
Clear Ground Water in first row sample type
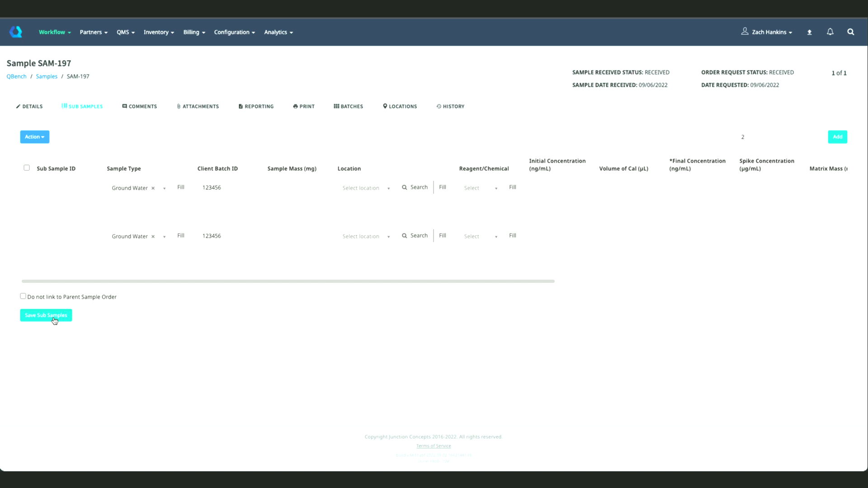(x=153, y=188)
